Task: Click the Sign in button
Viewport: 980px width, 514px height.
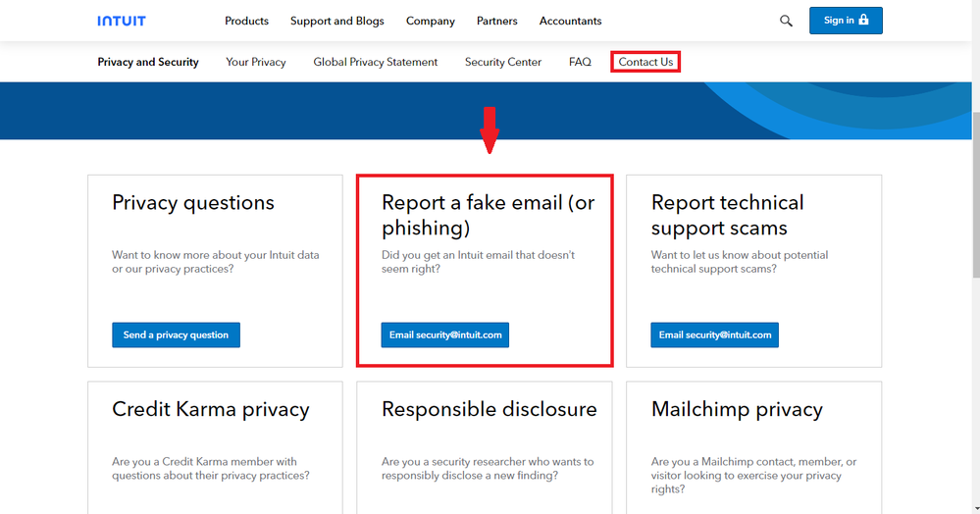Action: coord(846,21)
